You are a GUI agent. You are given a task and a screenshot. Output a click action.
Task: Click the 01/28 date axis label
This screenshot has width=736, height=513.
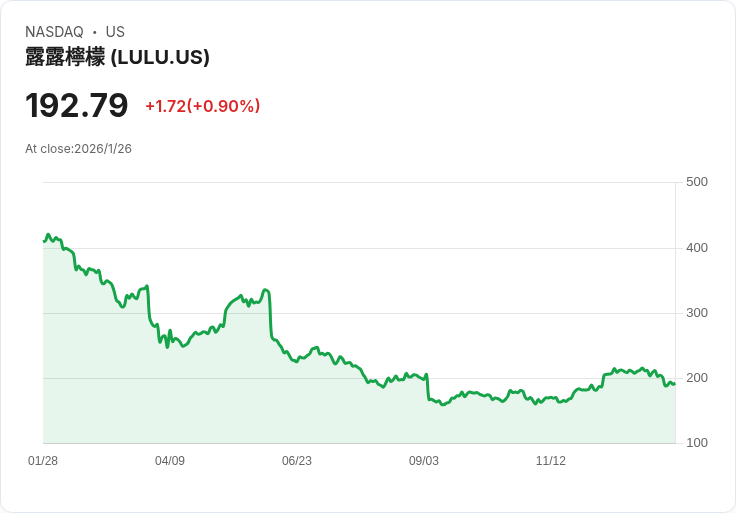tap(43, 460)
